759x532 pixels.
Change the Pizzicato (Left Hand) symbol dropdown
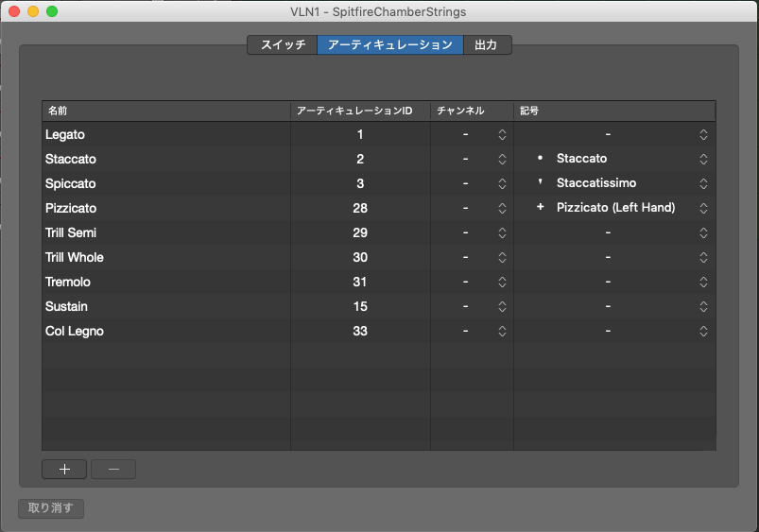coord(703,208)
